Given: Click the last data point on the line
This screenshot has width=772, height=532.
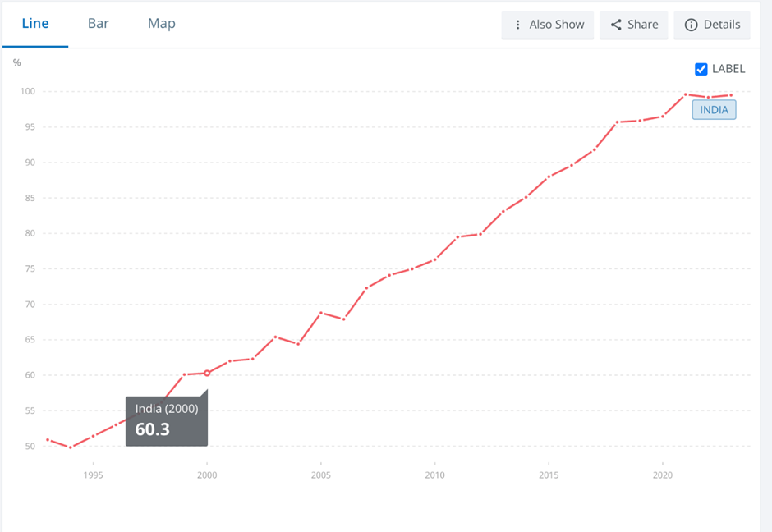Looking at the screenshot, I should tap(731, 95).
